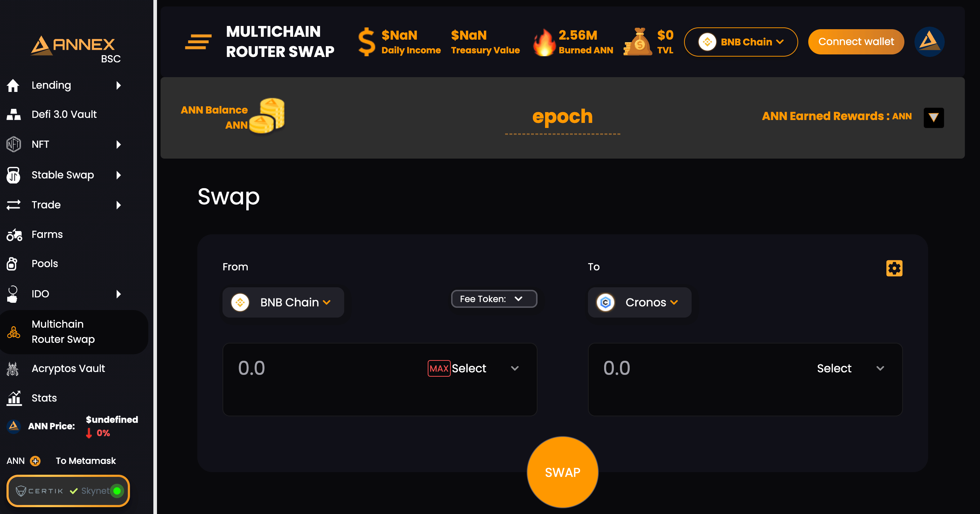Image resolution: width=980 pixels, height=514 pixels.
Task: Open the From token Select dropdown
Action: pos(485,368)
